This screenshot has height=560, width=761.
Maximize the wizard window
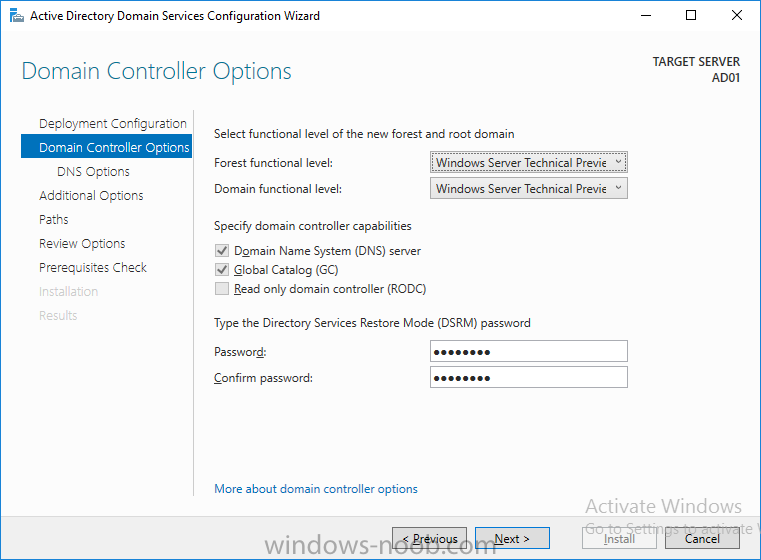[691, 16]
